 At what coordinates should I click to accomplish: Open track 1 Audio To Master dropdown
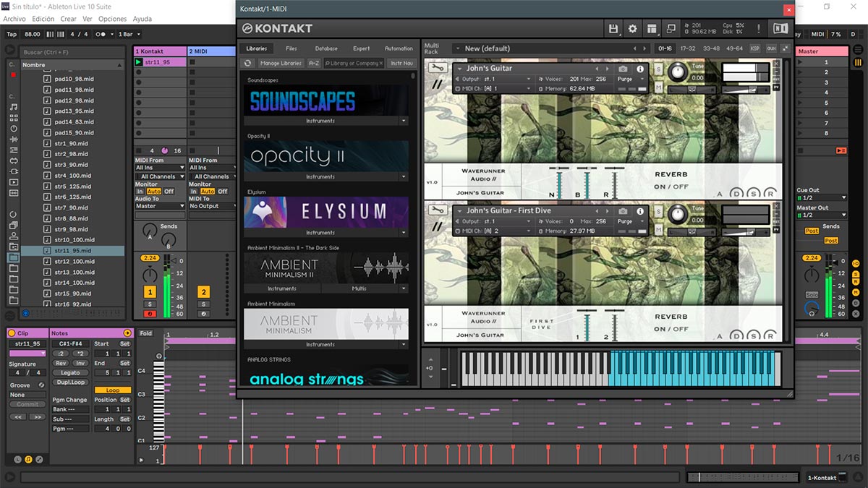point(159,206)
